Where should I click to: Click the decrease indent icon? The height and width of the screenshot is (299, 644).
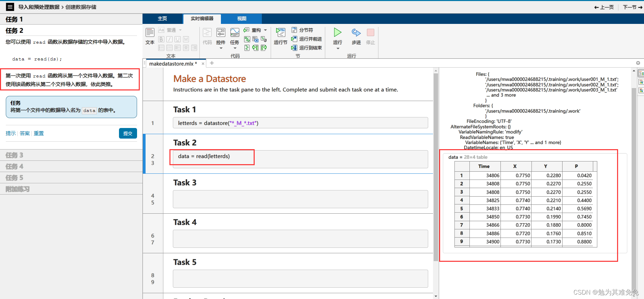click(x=264, y=48)
